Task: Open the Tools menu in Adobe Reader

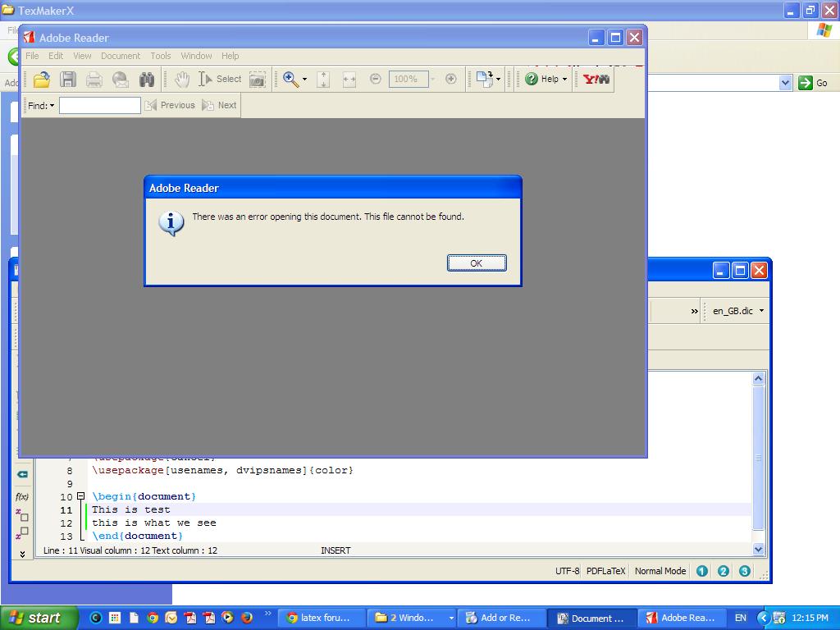Action: click(160, 56)
